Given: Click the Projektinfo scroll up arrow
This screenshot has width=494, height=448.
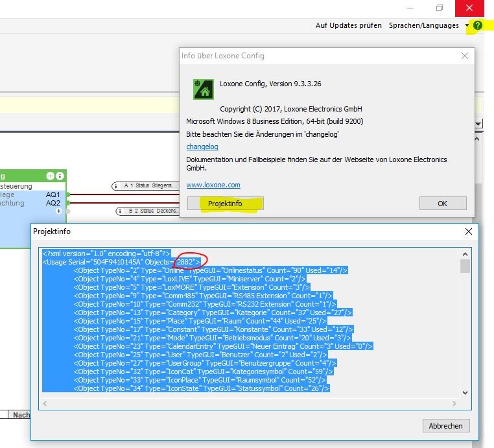Looking at the screenshot, I should (x=465, y=254).
